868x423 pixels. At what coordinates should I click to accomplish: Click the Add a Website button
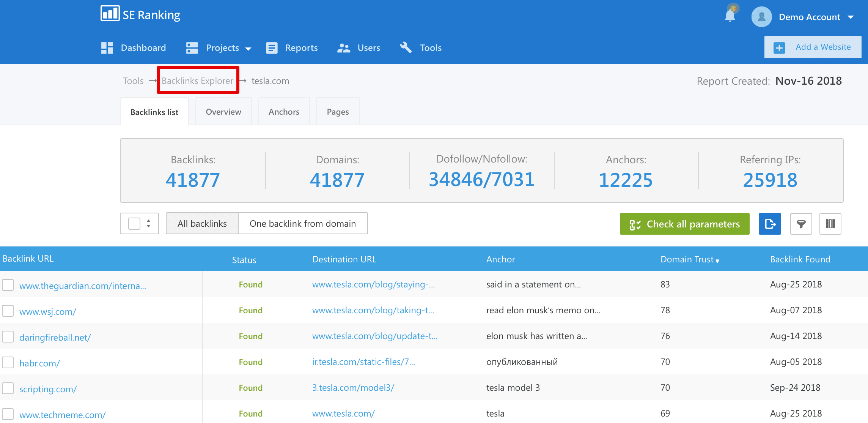[x=813, y=47]
